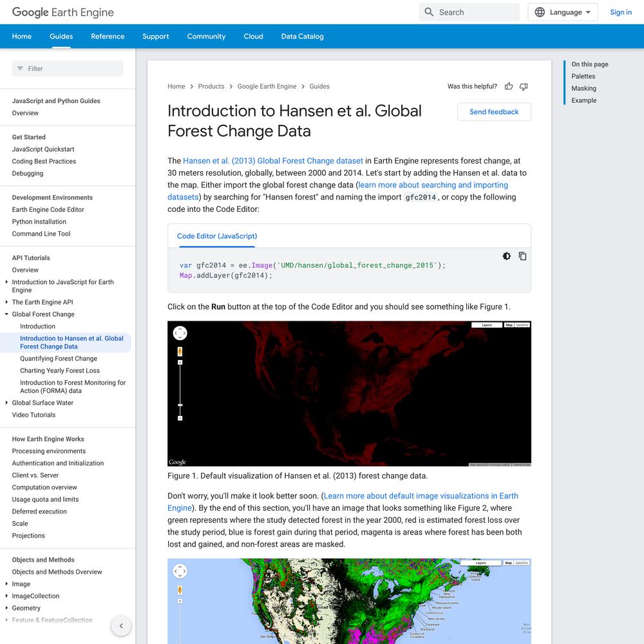Open Objects and Methods Overview page

[57, 572]
